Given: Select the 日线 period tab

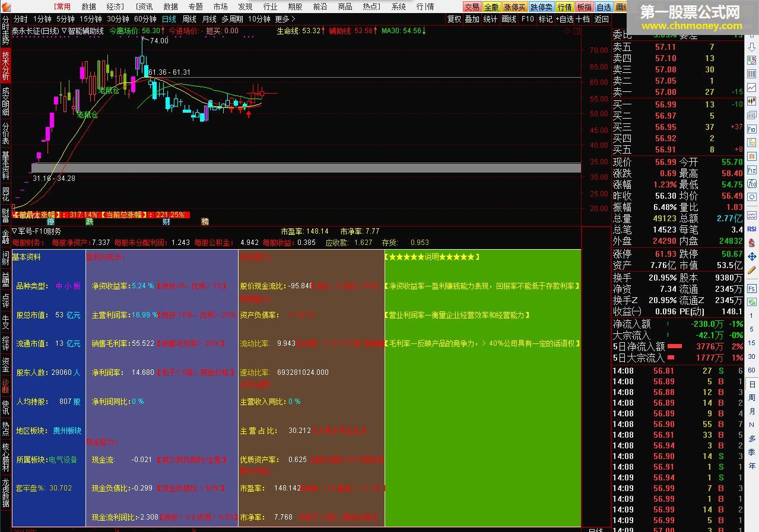Looking at the screenshot, I should click(x=169, y=19).
